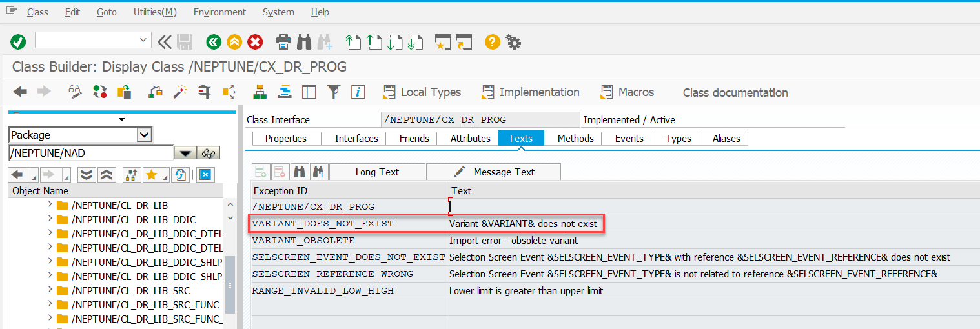Open the yellow Help question mark icon

[493, 42]
